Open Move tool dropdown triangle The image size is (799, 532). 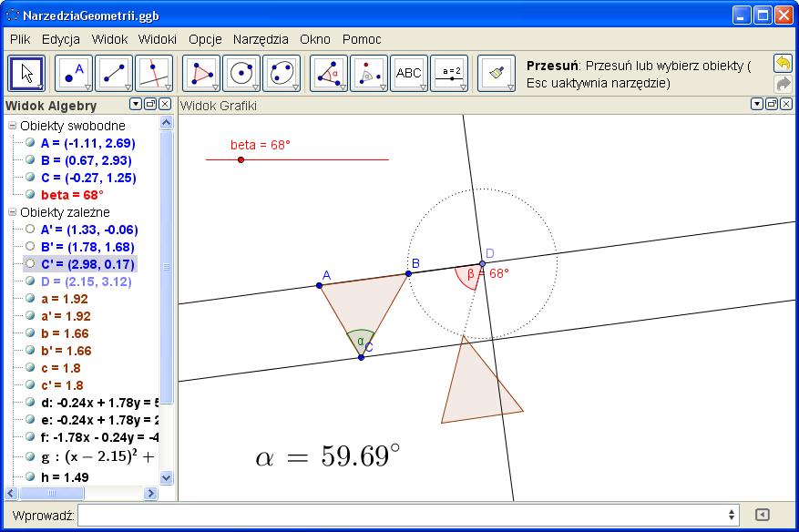(x=40, y=87)
